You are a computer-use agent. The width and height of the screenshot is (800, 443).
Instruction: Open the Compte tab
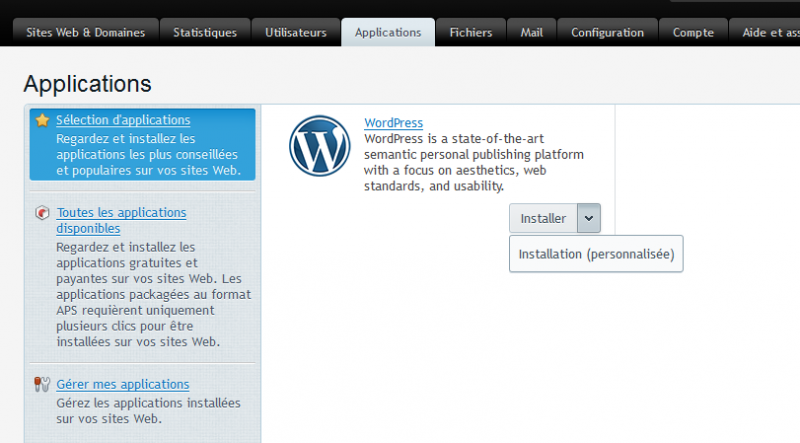(693, 33)
